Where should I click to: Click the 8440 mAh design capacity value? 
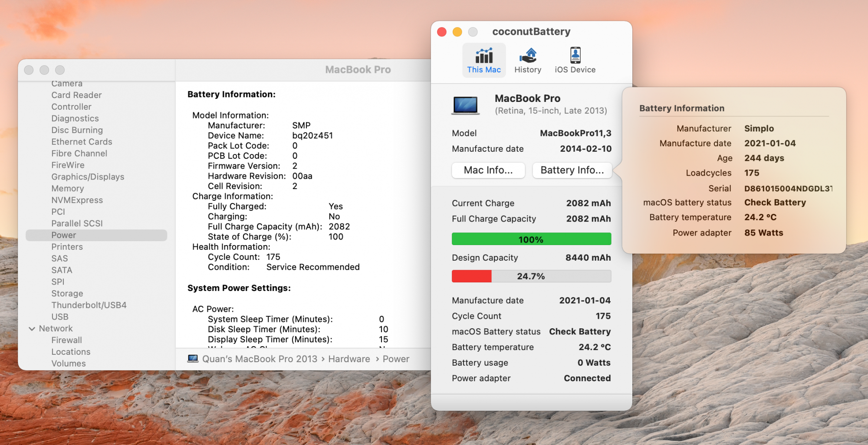[588, 258]
